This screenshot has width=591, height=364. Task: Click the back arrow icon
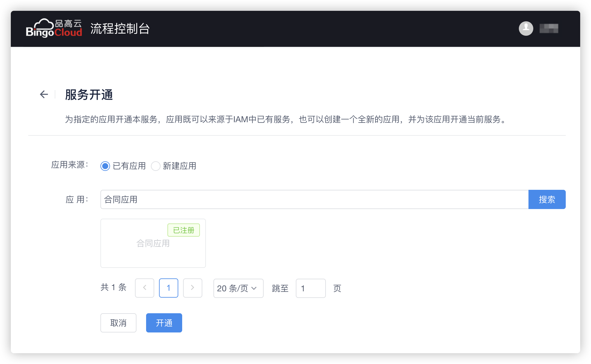[44, 94]
